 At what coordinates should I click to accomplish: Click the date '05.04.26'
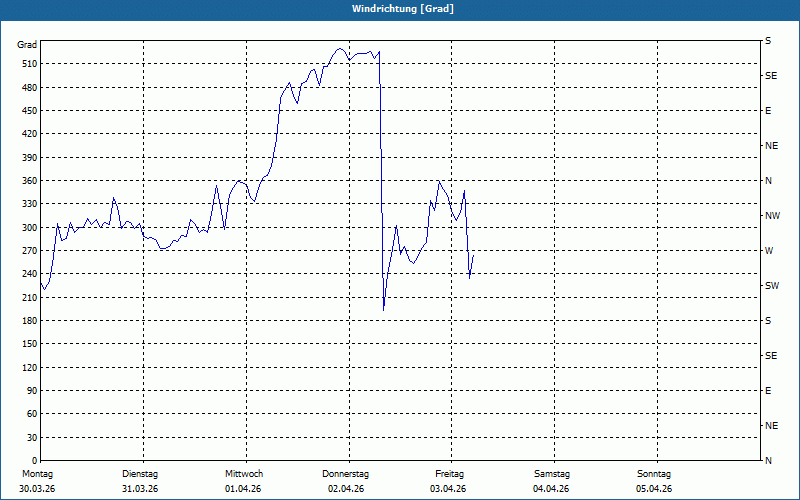pos(654,489)
